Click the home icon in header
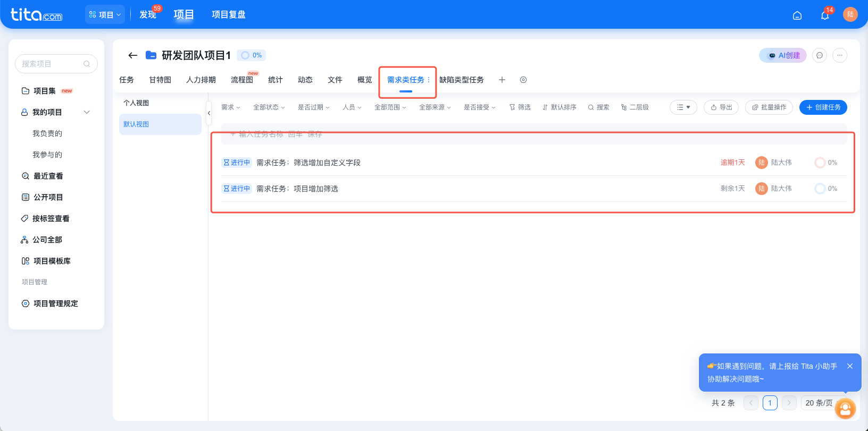This screenshot has width=868, height=431. 797,15
